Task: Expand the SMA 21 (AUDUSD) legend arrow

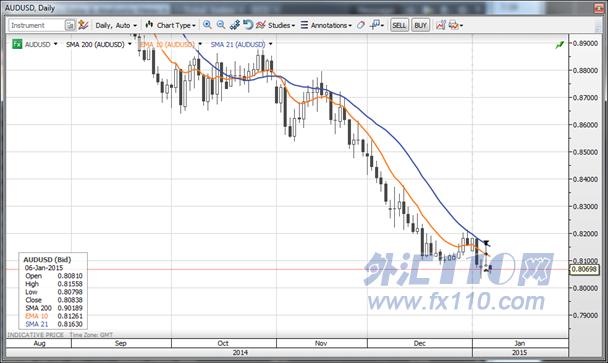Action: pos(270,44)
